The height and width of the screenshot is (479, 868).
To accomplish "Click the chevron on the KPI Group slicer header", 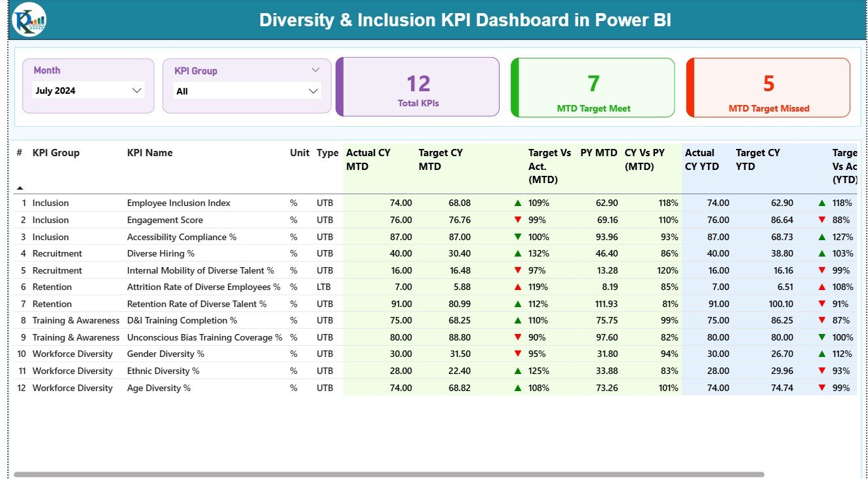I will (316, 69).
